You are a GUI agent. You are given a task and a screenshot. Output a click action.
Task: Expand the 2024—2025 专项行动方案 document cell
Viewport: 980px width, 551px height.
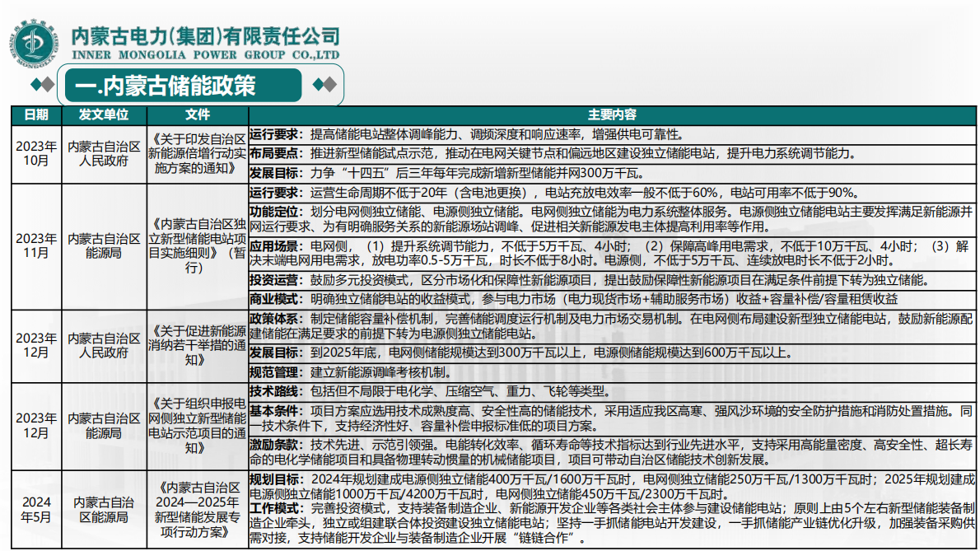click(x=196, y=507)
